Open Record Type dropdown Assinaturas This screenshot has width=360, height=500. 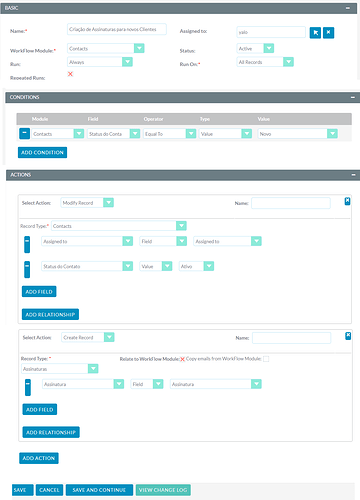coord(60,369)
